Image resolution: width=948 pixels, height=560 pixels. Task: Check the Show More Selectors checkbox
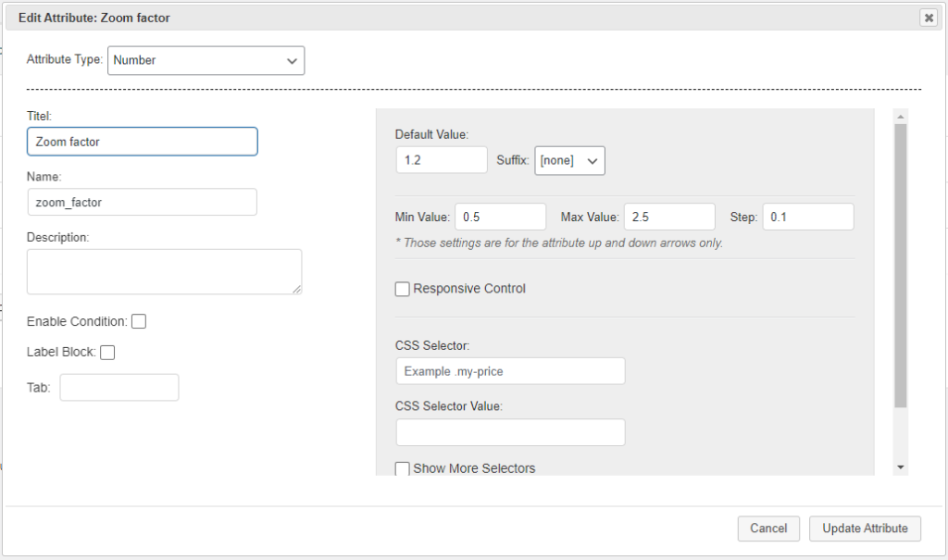(x=402, y=468)
